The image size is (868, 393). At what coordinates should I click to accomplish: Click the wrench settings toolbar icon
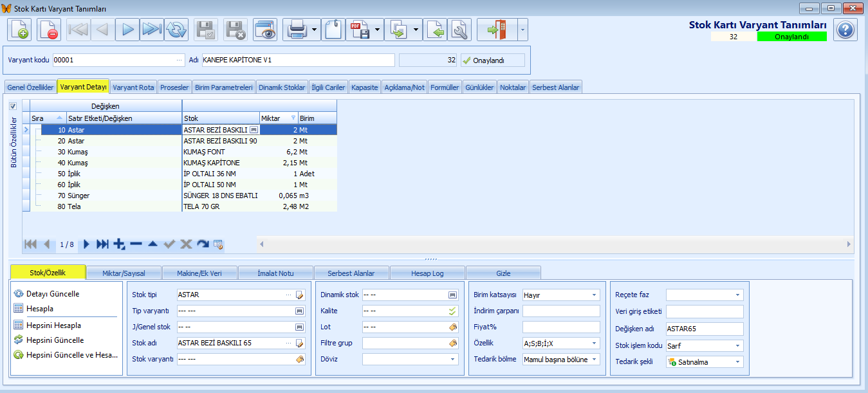point(460,30)
